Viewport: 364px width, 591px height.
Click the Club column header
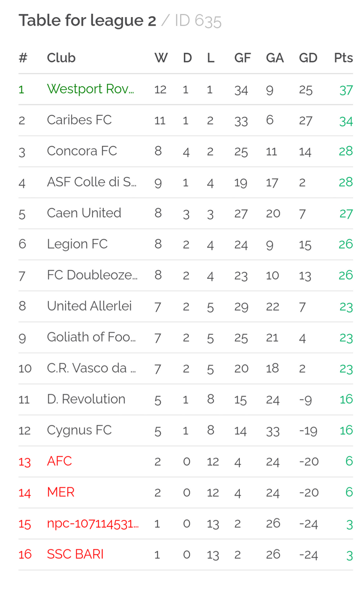(x=61, y=58)
